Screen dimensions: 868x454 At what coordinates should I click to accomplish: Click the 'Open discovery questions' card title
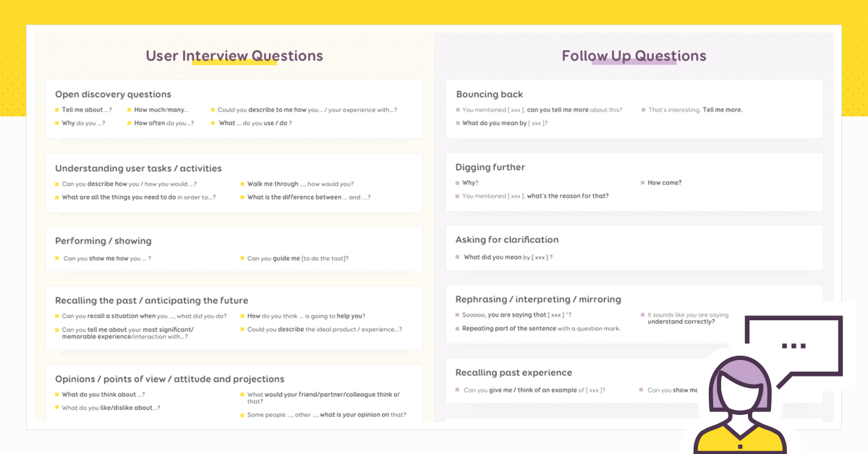click(x=113, y=94)
